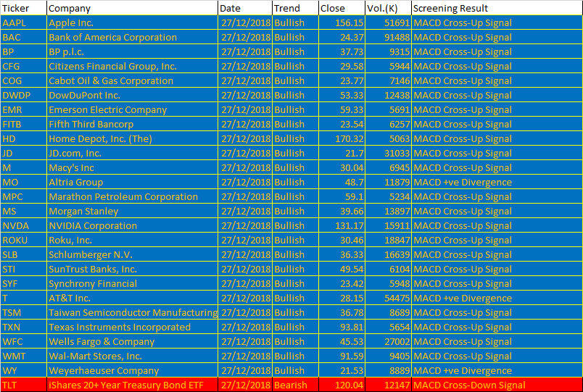This screenshot has width=583, height=392.
Task: Click the AAPL ticker cell
Action: tap(23, 22)
